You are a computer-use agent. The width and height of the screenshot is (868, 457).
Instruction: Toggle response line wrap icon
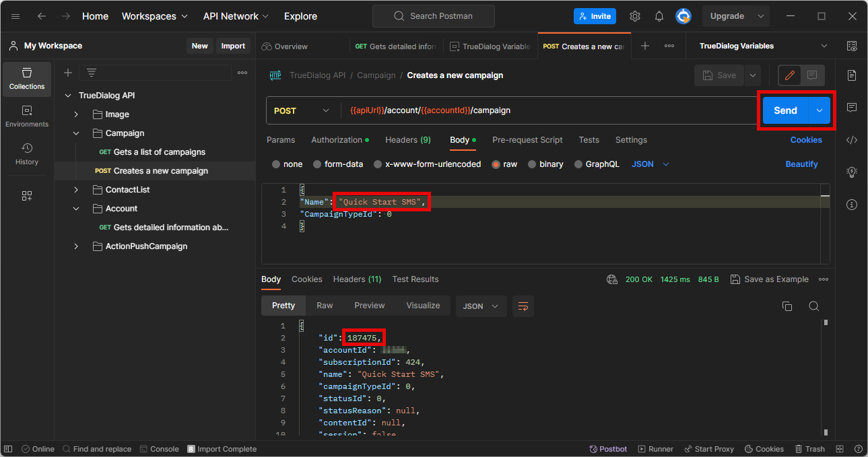point(523,306)
